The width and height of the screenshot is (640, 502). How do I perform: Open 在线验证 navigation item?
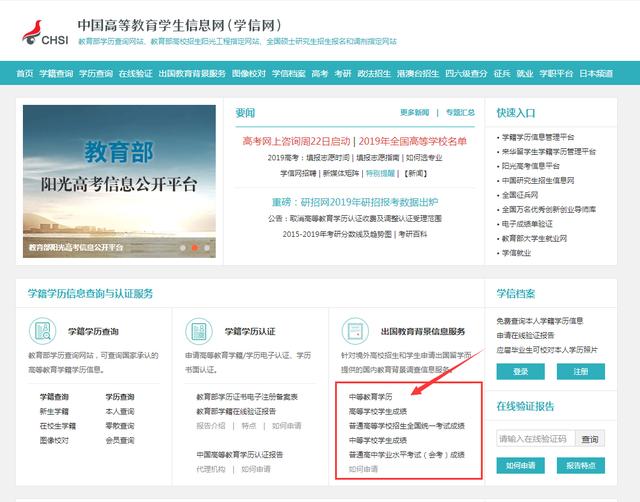click(x=136, y=73)
